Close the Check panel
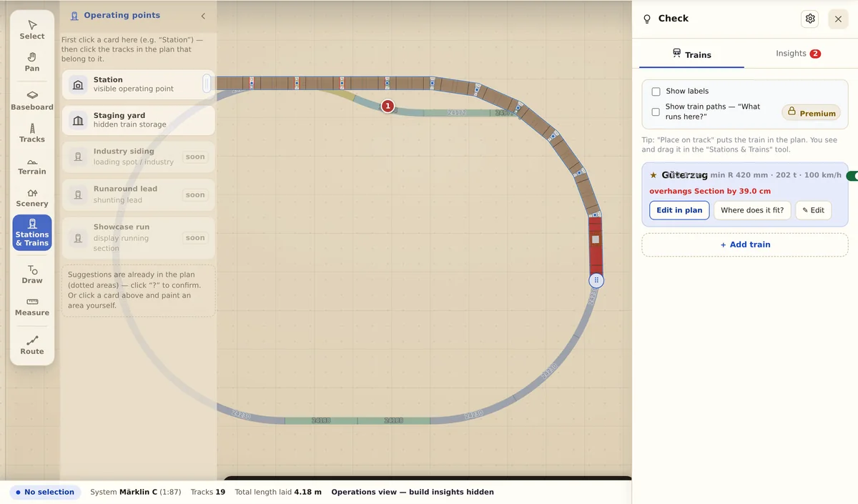Viewport: 858px width, 504px height. coord(838,19)
